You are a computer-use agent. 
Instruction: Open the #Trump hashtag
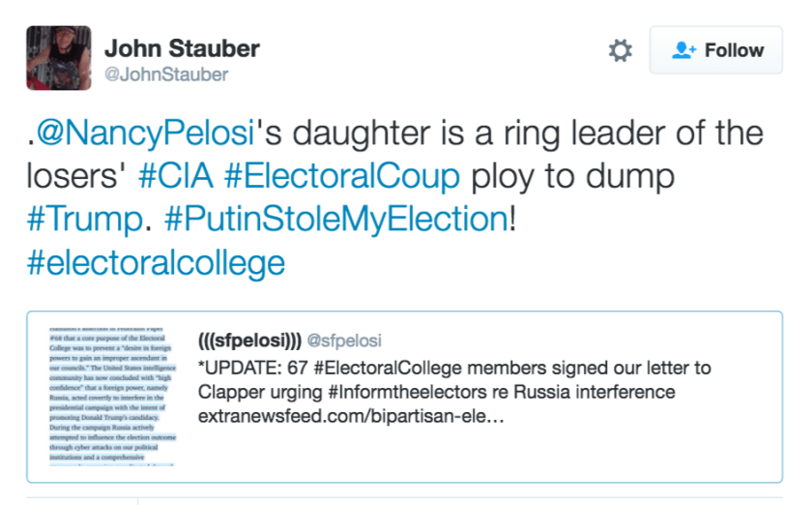83,220
